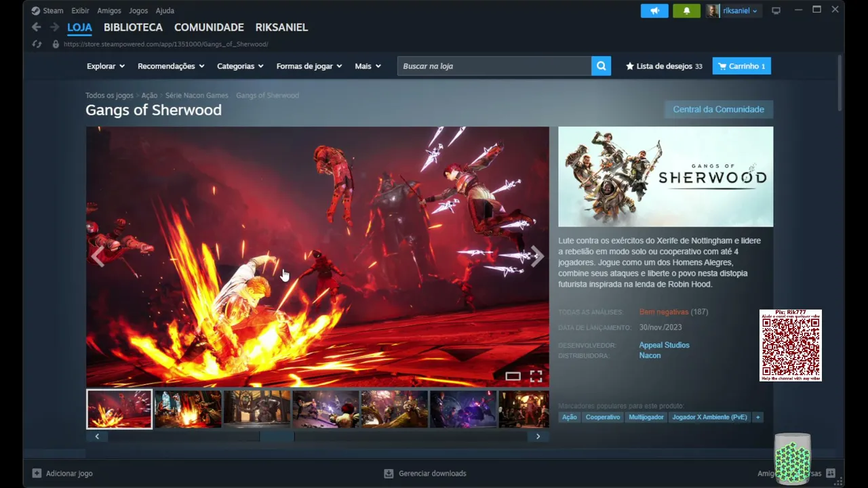This screenshot has width=868, height=488.
Task: Click the Buscar na loja search field
Action: click(494, 66)
